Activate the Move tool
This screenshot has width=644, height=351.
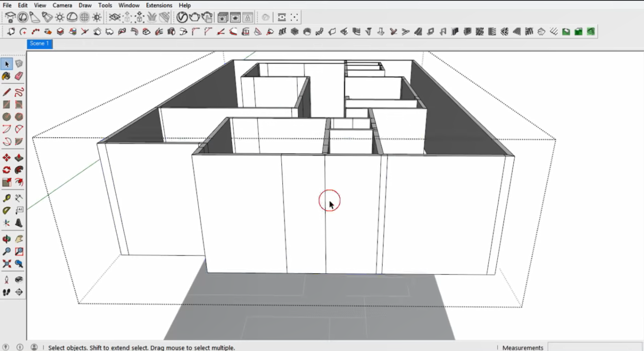pos(7,158)
